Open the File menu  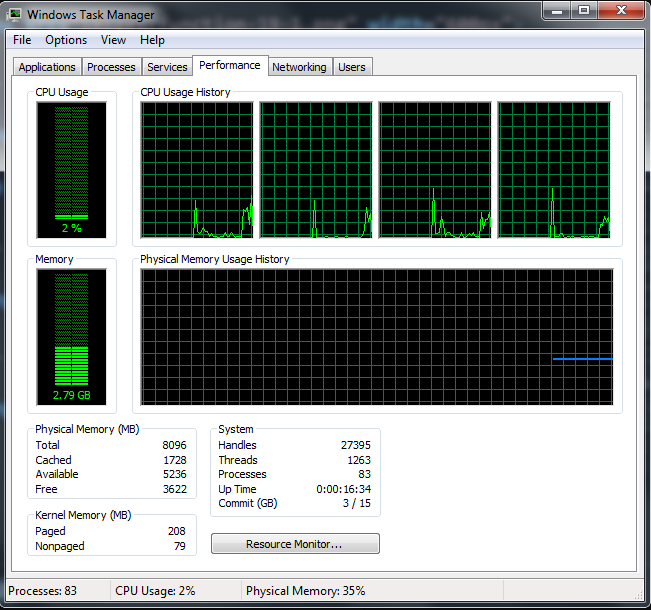coord(22,40)
